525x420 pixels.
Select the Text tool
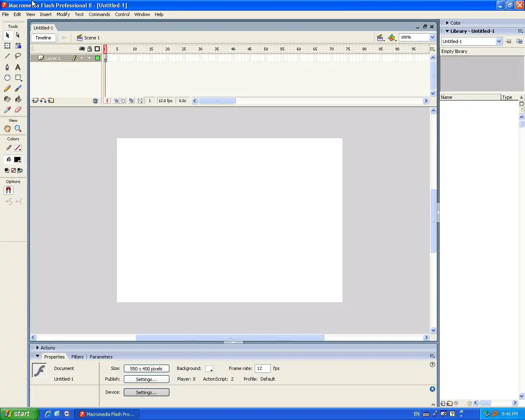click(x=18, y=67)
